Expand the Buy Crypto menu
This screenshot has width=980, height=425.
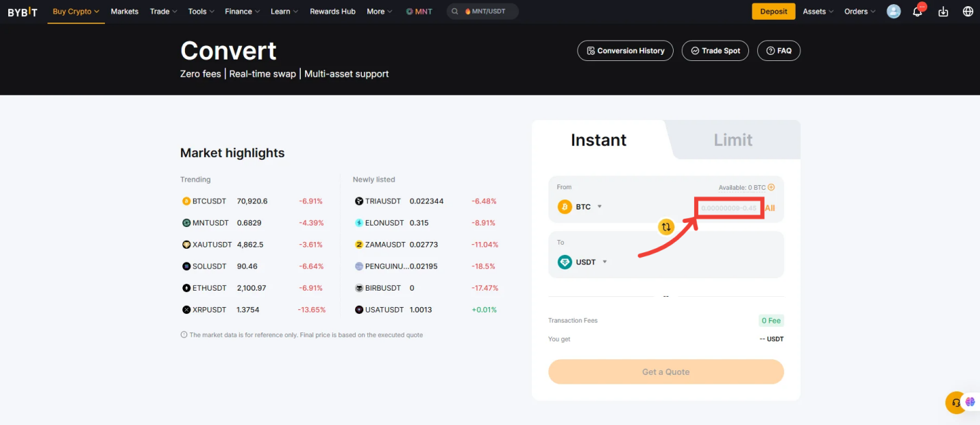[76, 12]
